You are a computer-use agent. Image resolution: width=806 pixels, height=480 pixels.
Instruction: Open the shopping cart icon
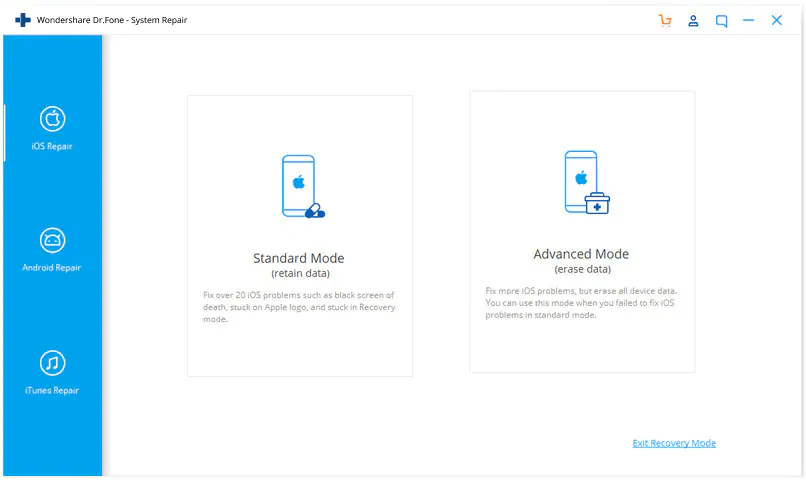[665, 20]
